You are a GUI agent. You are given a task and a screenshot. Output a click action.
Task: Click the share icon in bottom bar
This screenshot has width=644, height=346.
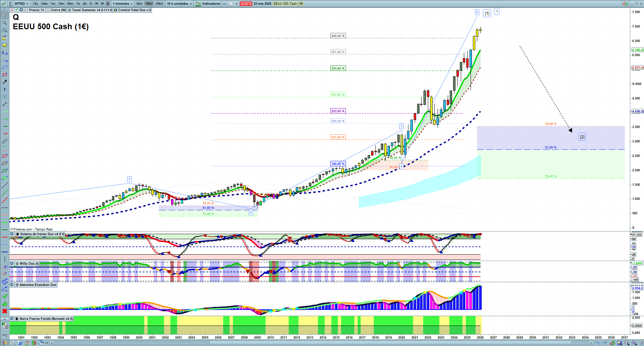pyautogui.click(x=13, y=343)
